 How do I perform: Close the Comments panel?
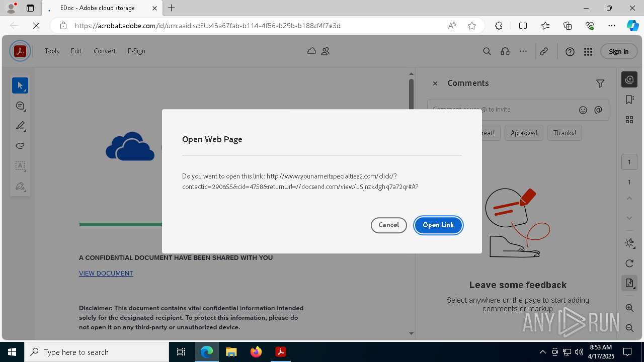[x=435, y=83]
